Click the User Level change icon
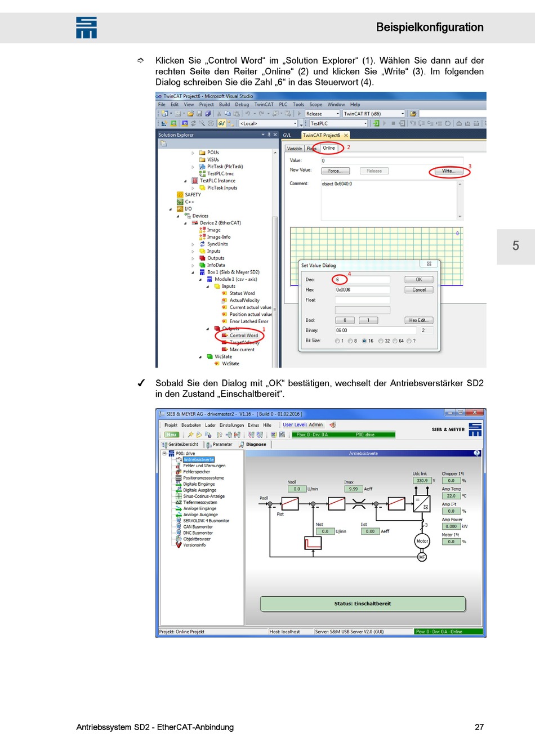This screenshot has height=756, width=535. click(333, 425)
